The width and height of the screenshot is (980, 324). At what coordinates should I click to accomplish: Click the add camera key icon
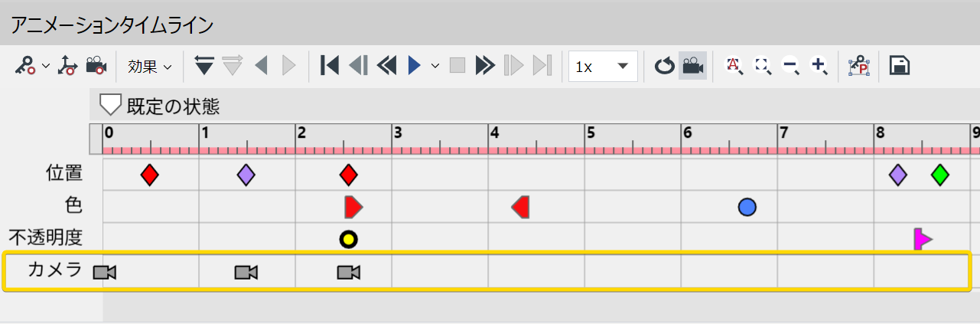96,66
